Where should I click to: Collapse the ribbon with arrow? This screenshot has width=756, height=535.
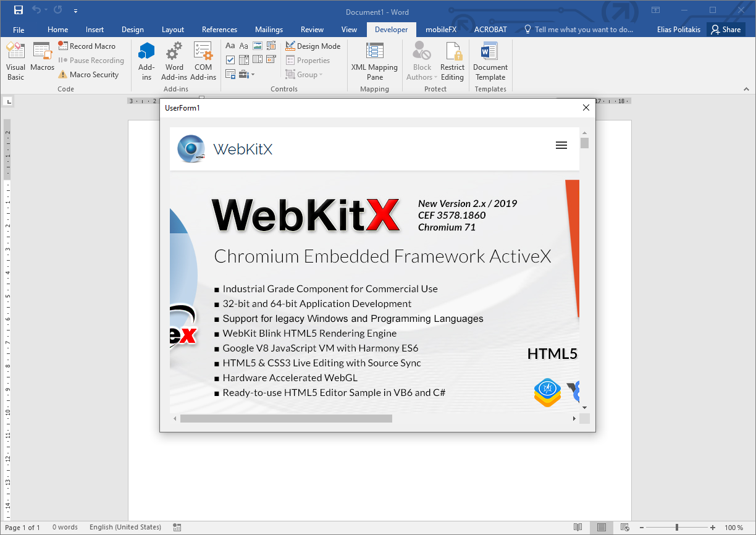[747, 89]
